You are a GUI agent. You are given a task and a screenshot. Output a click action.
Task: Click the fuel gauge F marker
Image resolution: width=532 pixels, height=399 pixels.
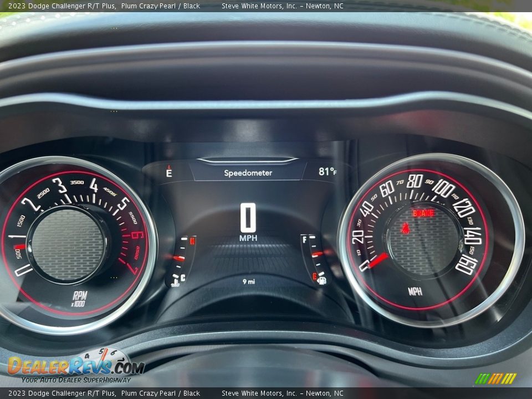point(304,240)
